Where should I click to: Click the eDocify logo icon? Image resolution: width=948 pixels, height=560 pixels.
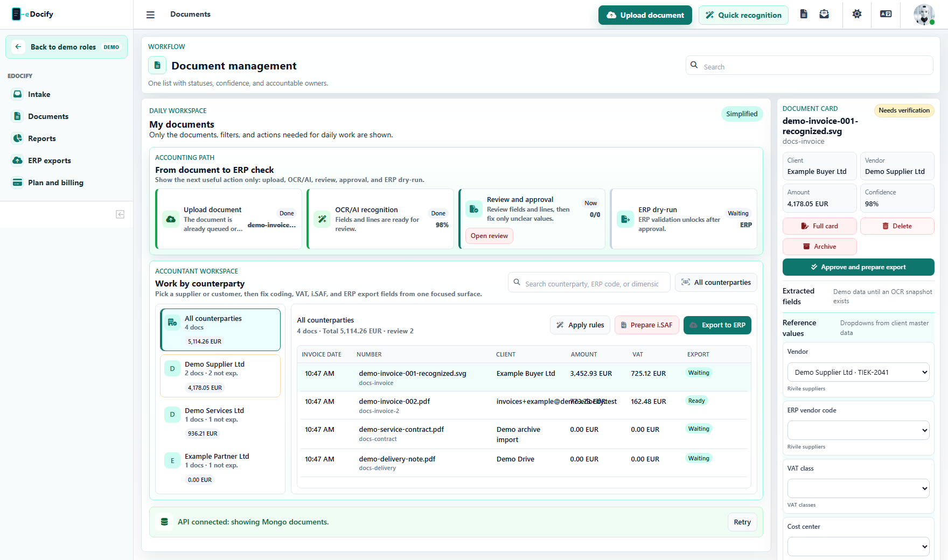tap(16, 14)
